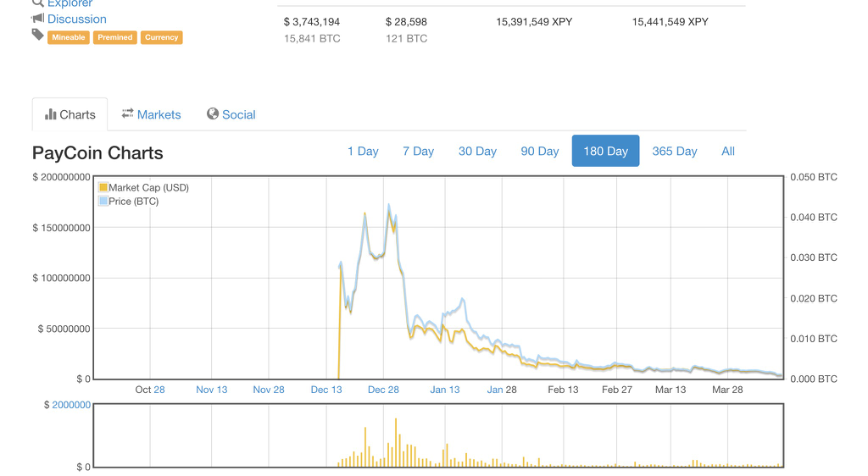
Task: Toggle Market Cap (USD) legend swatch
Action: (x=103, y=187)
